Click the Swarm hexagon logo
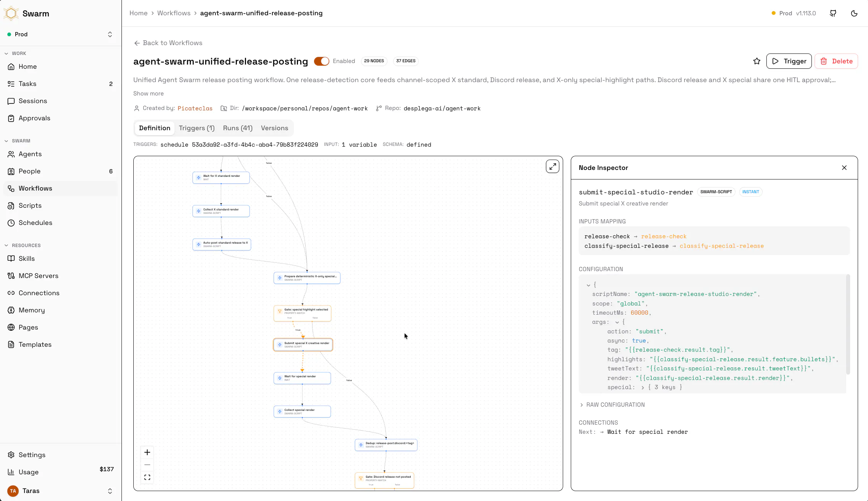 [11, 13]
